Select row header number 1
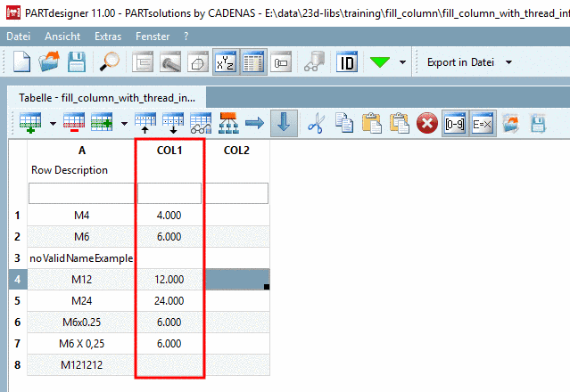Viewport: 570px width, 392px height. click(x=18, y=216)
